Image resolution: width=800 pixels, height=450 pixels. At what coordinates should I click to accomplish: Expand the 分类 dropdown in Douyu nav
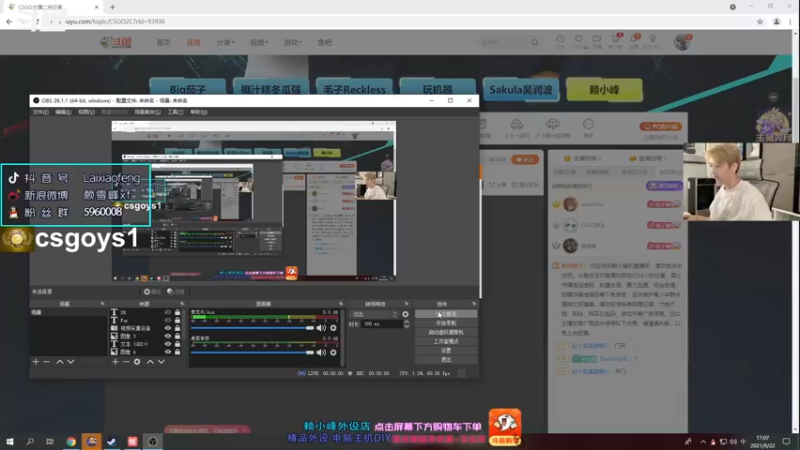pyautogui.click(x=225, y=42)
